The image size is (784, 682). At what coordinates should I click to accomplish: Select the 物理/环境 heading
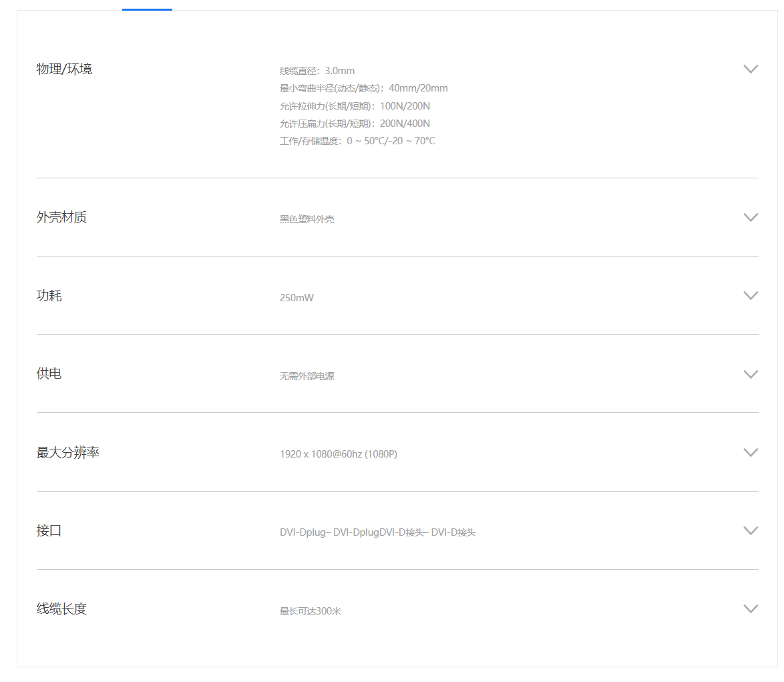64,69
